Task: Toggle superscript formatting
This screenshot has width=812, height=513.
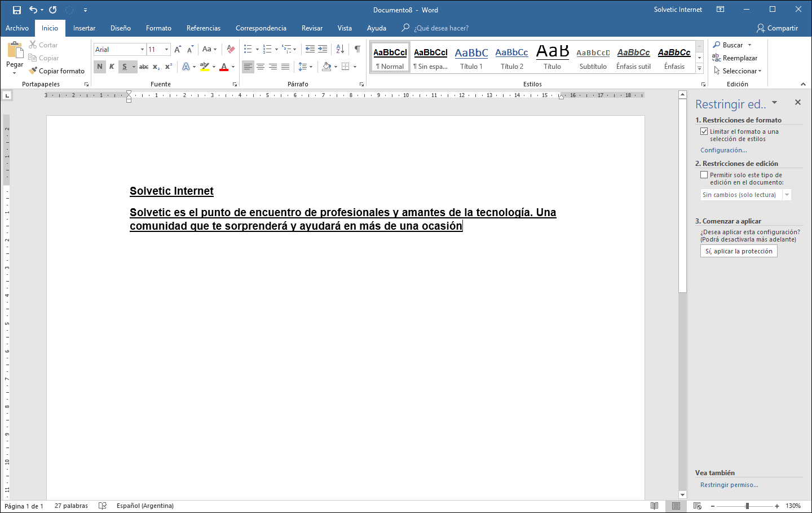Action: pos(169,67)
